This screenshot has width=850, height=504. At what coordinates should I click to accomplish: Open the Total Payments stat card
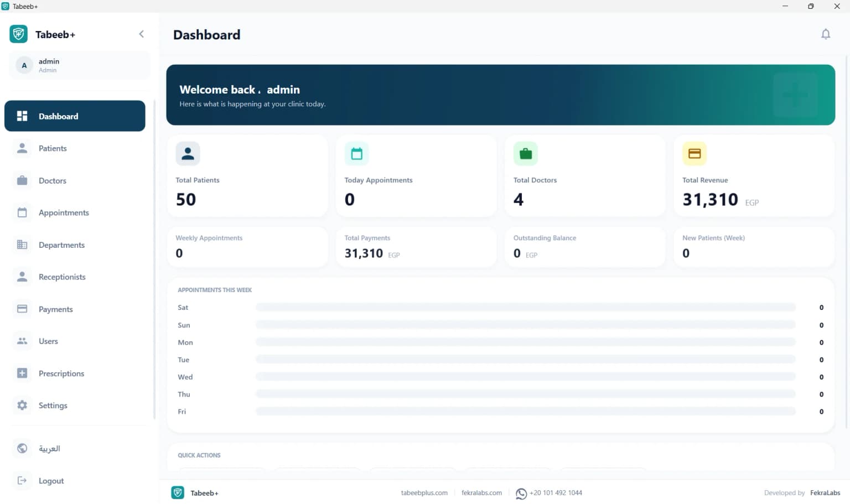point(416,247)
